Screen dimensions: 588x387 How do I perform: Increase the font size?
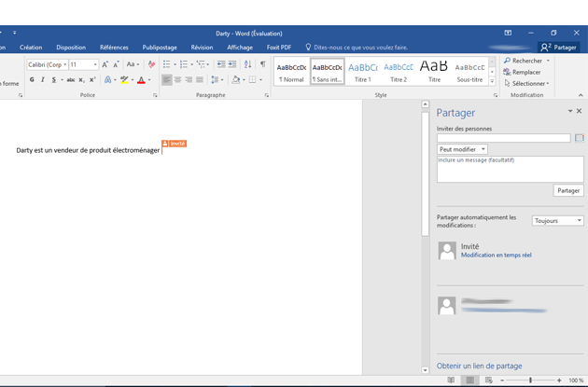[105, 64]
